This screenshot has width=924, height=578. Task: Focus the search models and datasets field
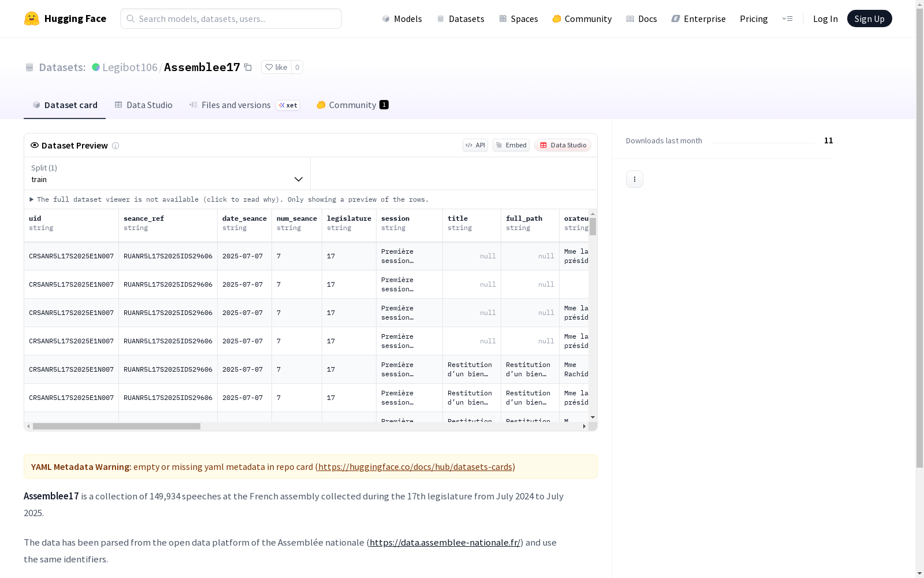point(231,18)
